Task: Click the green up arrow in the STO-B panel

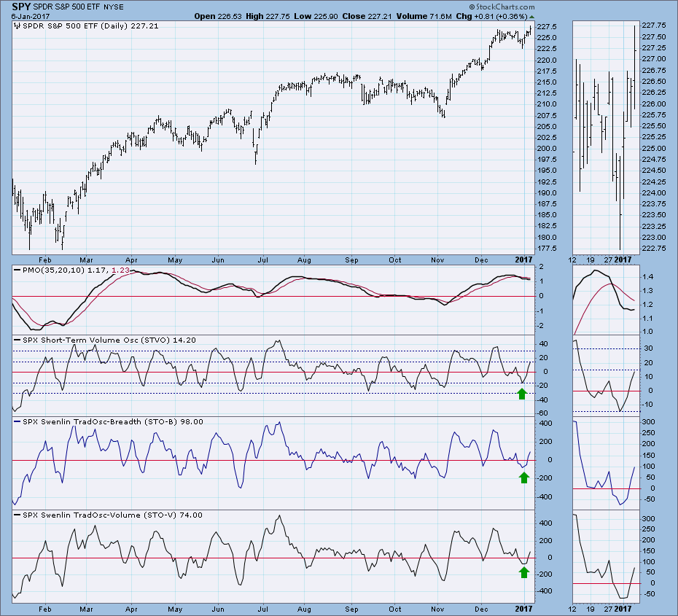Action: click(x=524, y=477)
